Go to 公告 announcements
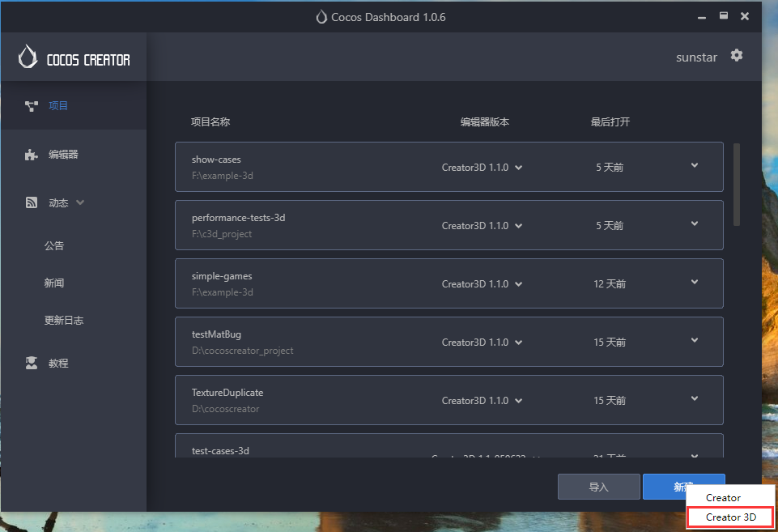Screen dimensions: 778x532 pyautogui.click(x=54, y=245)
